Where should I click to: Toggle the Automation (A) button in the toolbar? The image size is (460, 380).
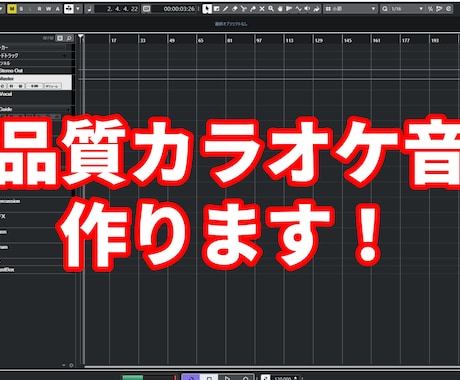[57, 9]
